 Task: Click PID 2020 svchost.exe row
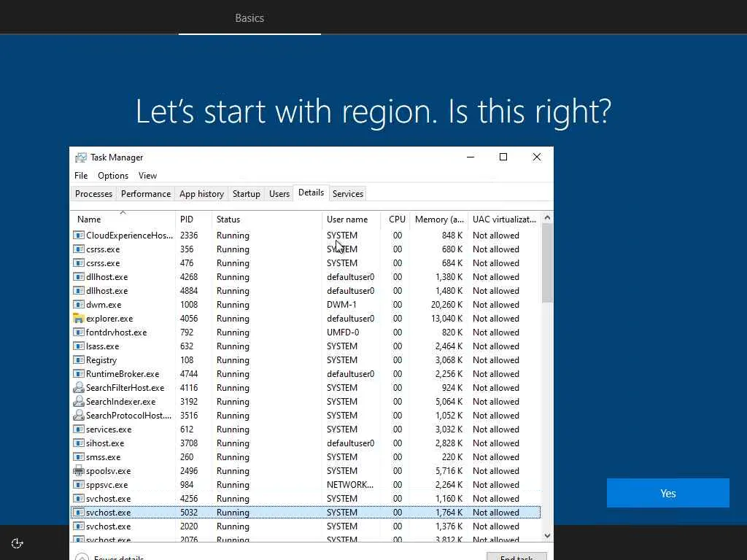pos(306,526)
